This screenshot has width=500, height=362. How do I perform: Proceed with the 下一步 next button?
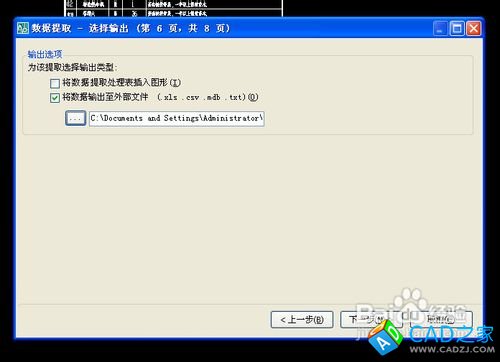click(x=371, y=320)
